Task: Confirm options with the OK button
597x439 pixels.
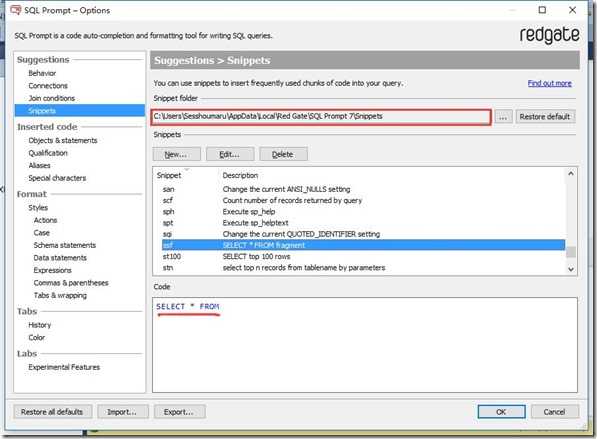Action: click(501, 412)
